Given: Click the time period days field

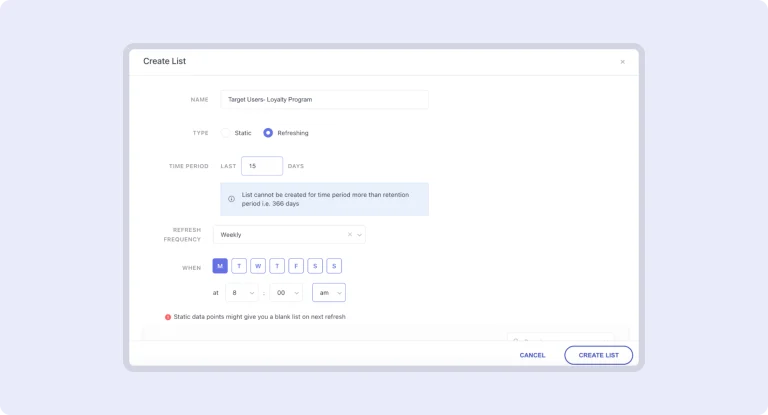Looking at the screenshot, I should click(262, 166).
